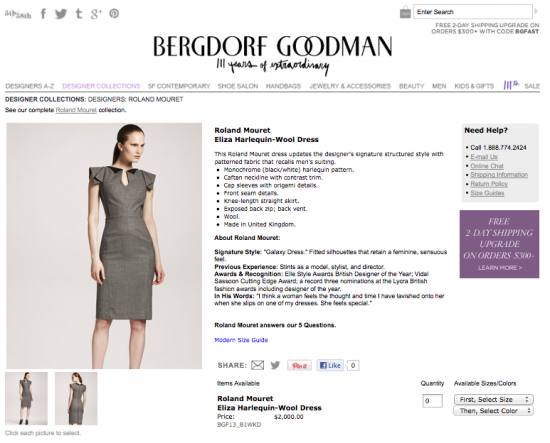Open the Pinterest icon in the header
The image size is (550, 443).
pyautogui.click(x=114, y=14)
